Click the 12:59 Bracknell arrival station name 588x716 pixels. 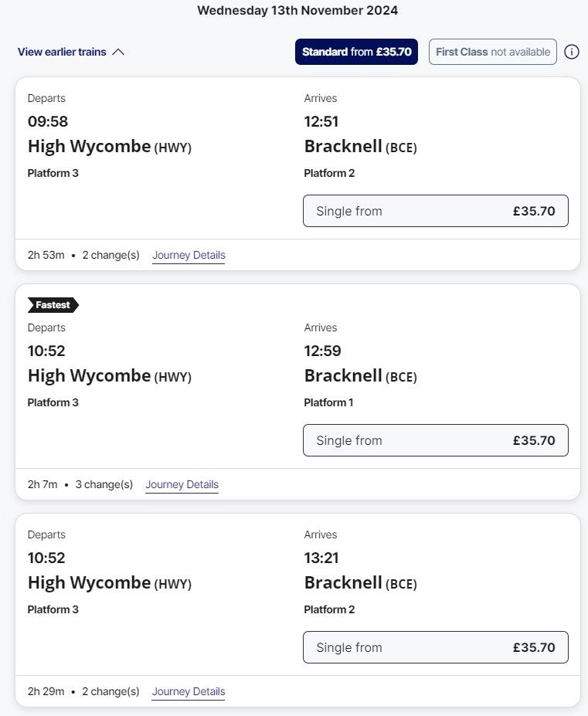(x=343, y=375)
